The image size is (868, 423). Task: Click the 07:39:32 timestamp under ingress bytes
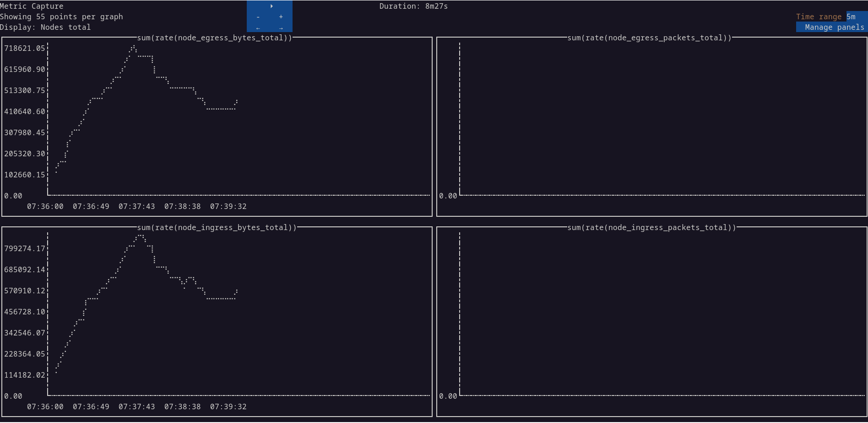229,407
